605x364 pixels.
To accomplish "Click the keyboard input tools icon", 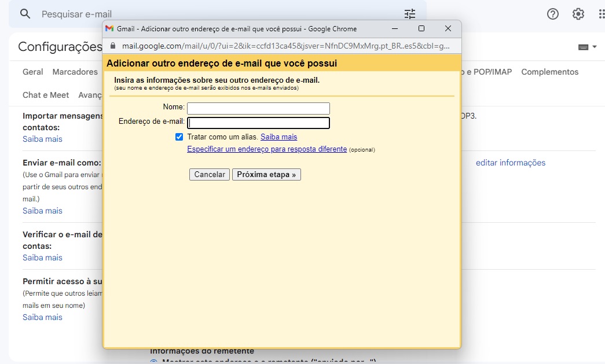I will (x=583, y=47).
